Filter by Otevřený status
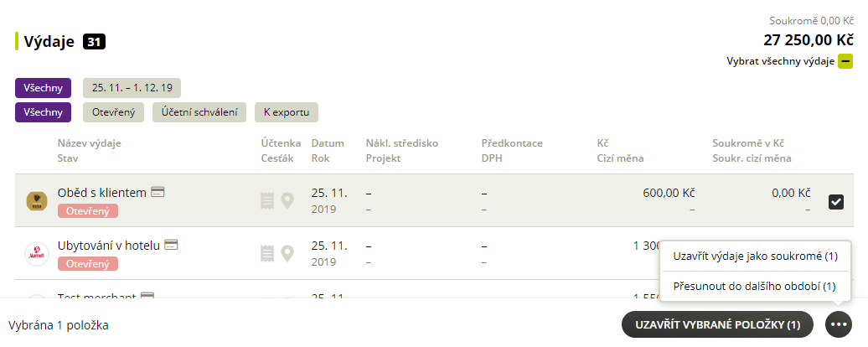The image size is (868, 347). click(x=113, y=112)
